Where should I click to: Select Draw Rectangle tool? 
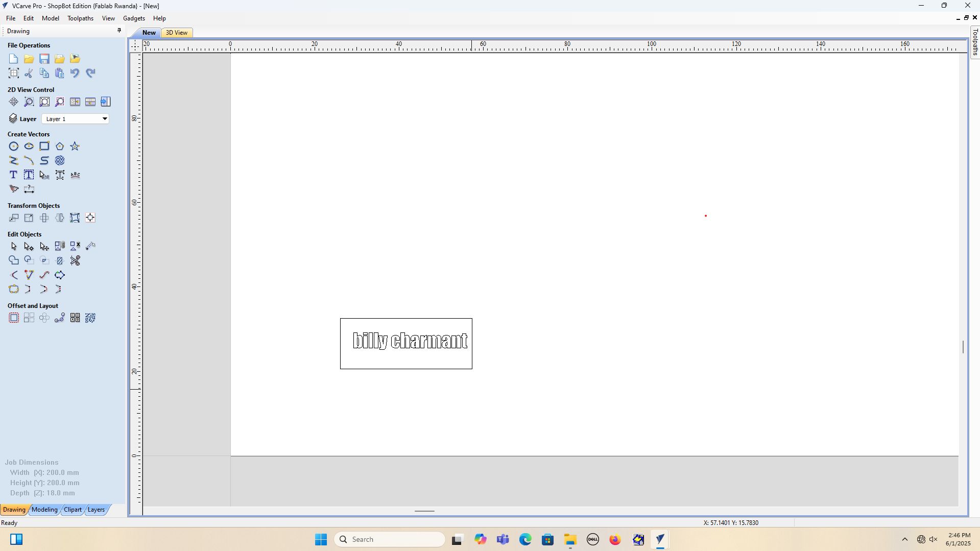coord(44,146)
